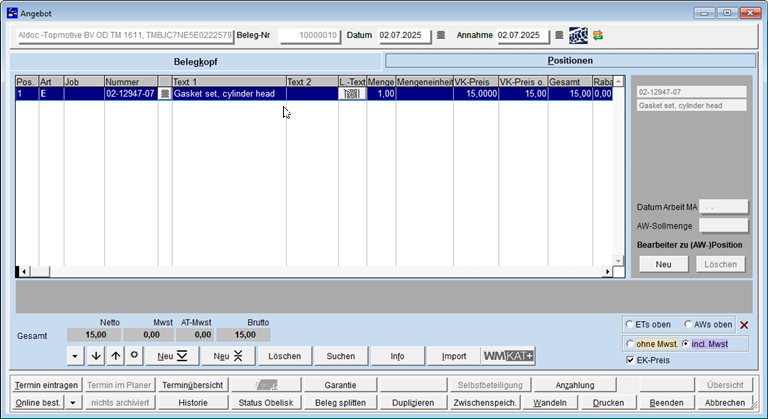
Task: Click the Anzahlung button
Action: 575,385
